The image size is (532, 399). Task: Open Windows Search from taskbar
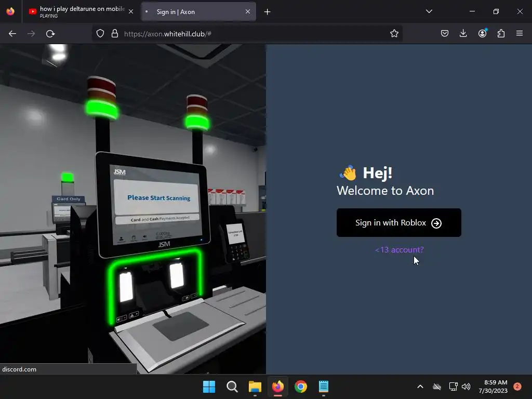click(x=232, y=387)
